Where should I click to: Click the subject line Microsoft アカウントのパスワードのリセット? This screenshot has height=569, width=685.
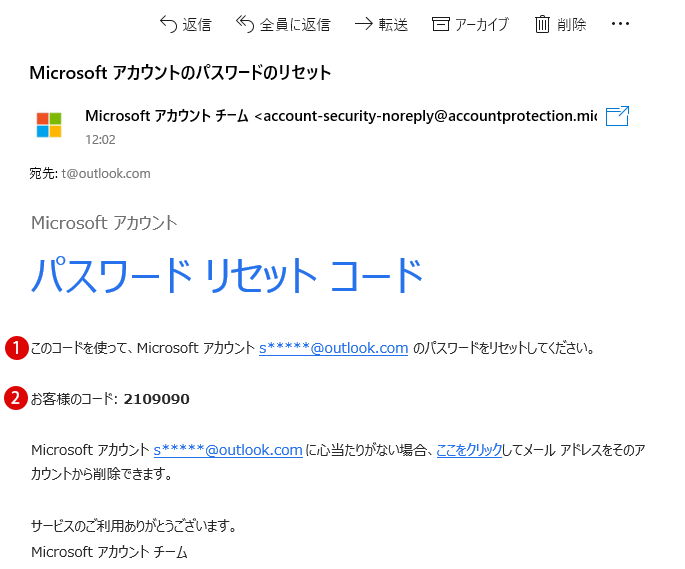click(180, 73)
